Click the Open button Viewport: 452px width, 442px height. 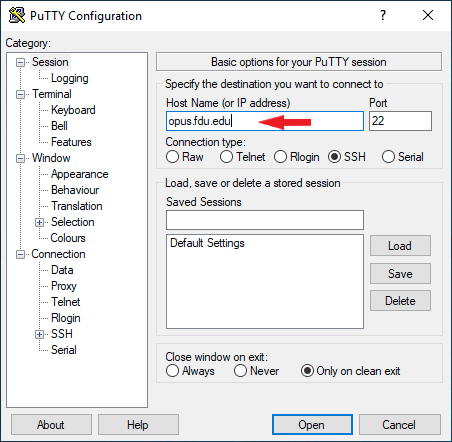[312, 425]
